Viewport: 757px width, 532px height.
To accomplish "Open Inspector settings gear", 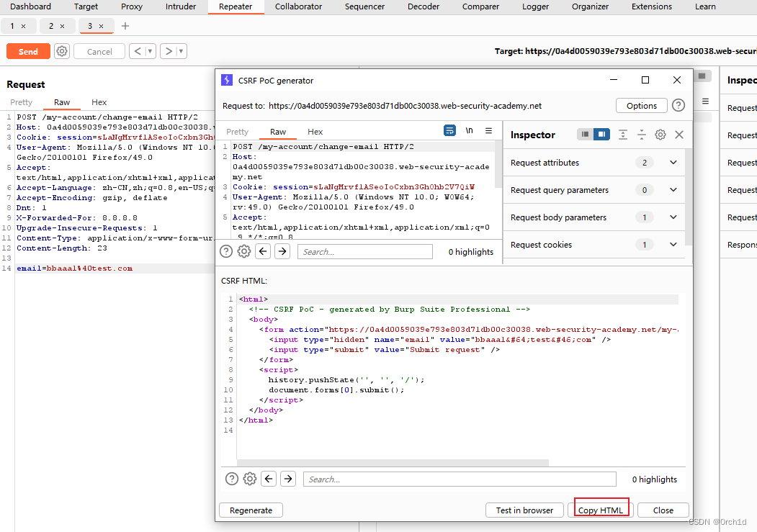I will [x=660, y=135].
